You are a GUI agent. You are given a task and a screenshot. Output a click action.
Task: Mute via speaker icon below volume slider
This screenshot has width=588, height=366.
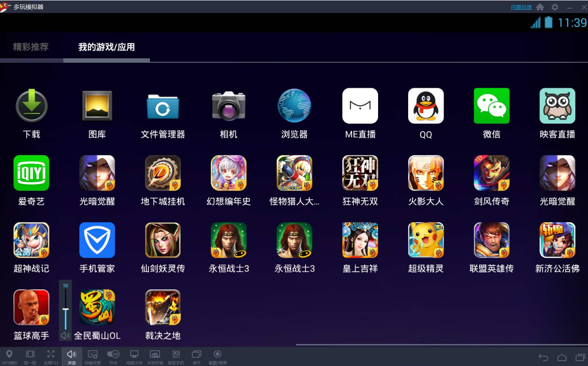click(65, 336)
